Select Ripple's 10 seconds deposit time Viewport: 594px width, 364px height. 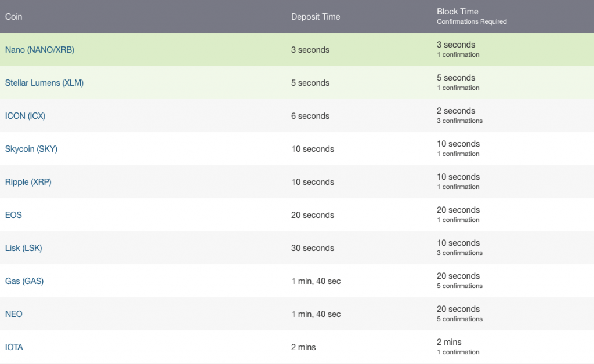tap(313, 181)
